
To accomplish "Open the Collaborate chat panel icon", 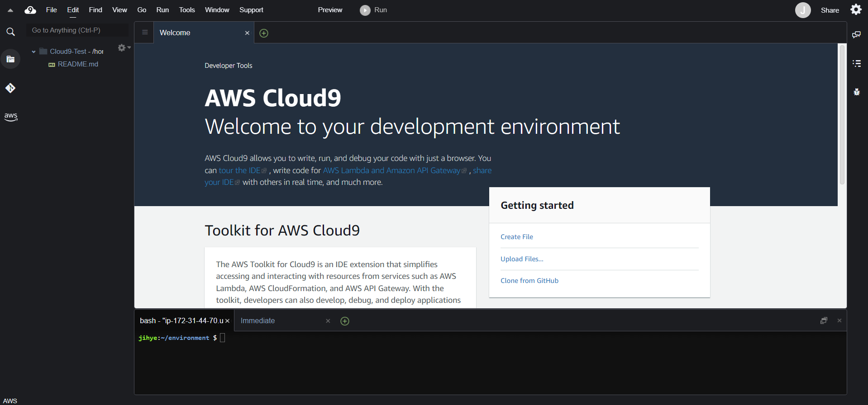I will point(856,35).
